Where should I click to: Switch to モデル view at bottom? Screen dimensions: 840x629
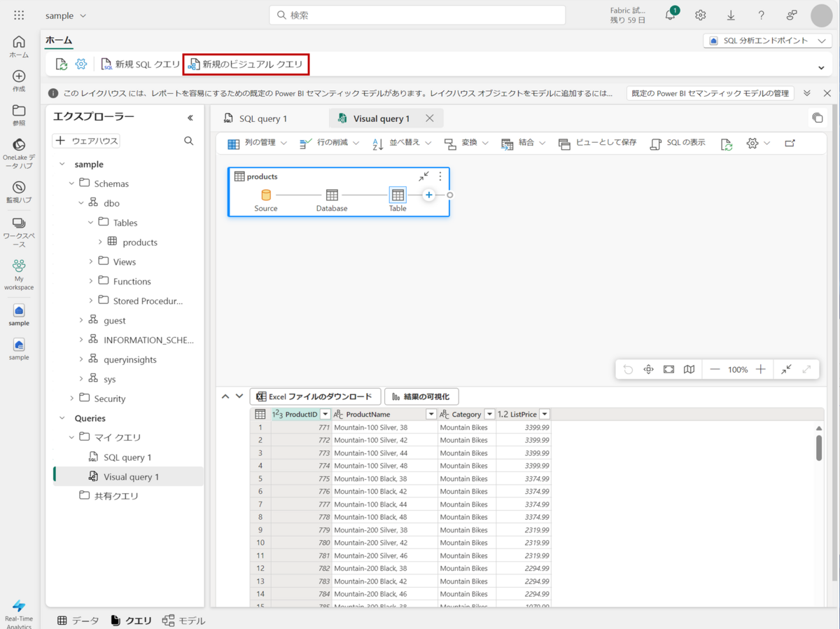183,621
